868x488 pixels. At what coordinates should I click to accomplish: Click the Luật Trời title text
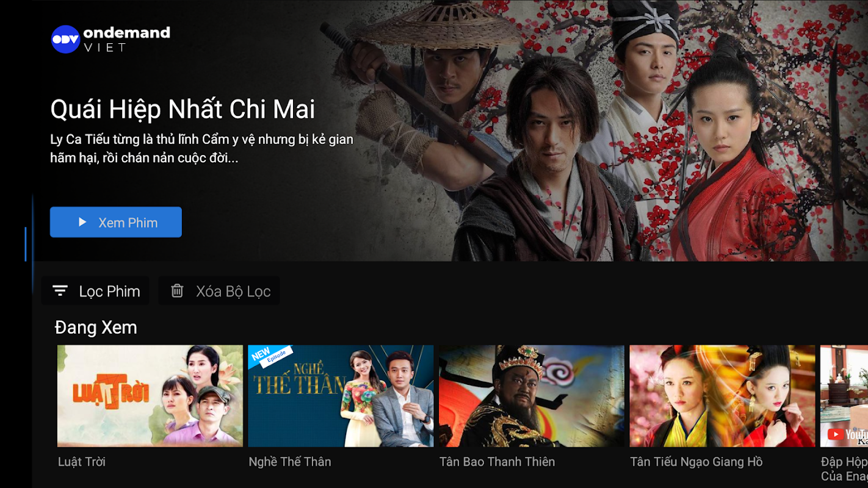pyautogui.click(x=82, y=462)
